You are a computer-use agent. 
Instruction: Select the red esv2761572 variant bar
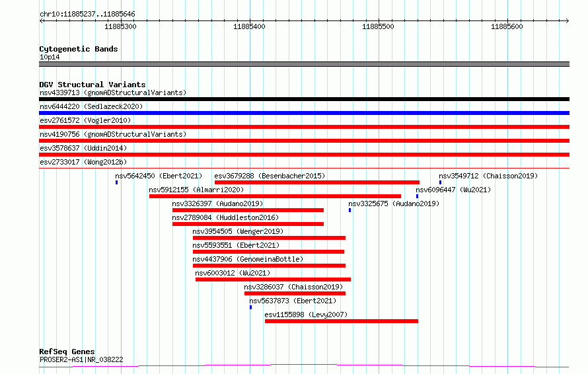pos(304,127)
